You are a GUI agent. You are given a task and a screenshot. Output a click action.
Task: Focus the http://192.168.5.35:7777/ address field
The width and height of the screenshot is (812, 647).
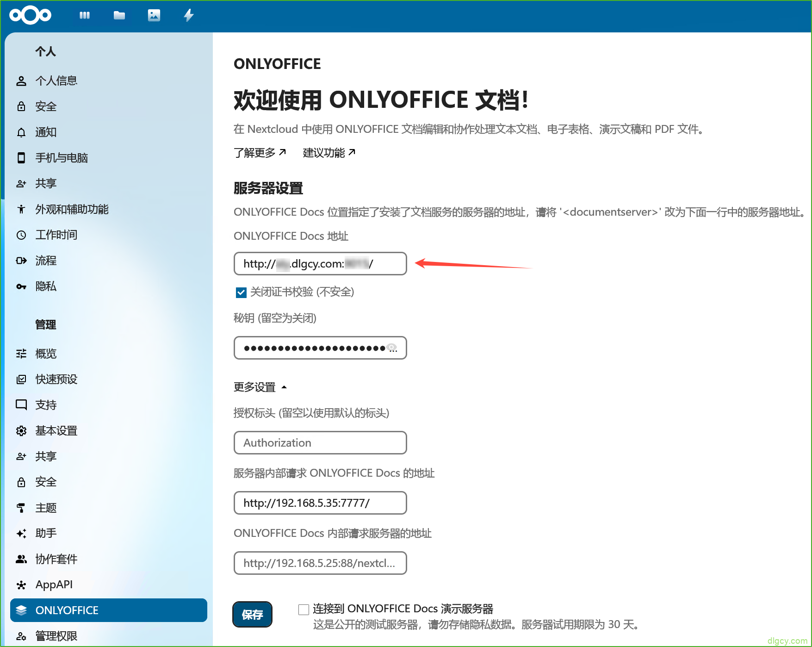click(x=320, y=503)
